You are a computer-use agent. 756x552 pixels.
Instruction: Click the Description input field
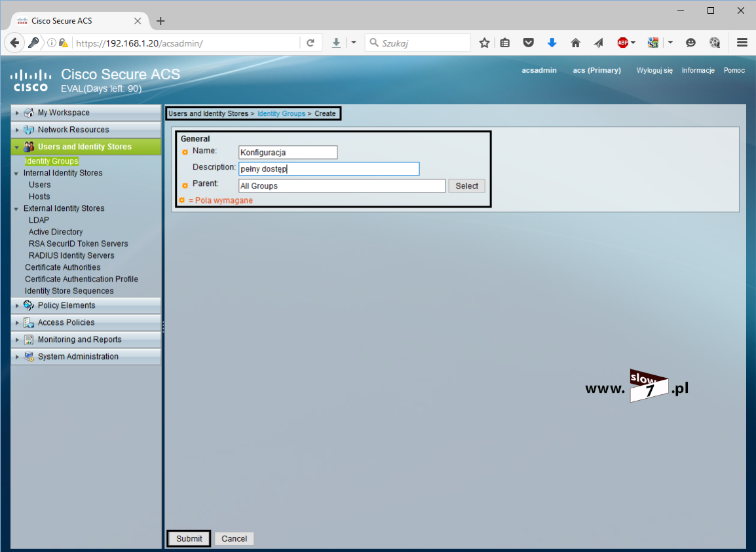click(329, 169)
